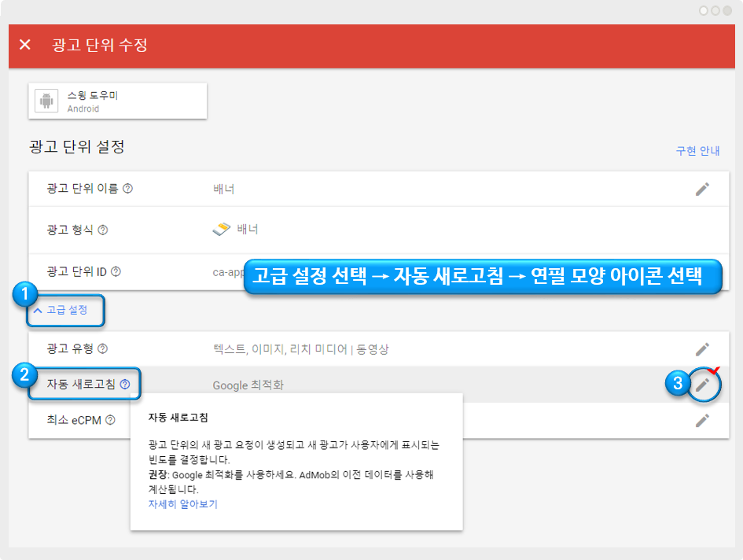Image resolution: width=743 pixels, height=560 pixels.
Task: Close the 광고 단위 수정 dialog
Action: 25,45
